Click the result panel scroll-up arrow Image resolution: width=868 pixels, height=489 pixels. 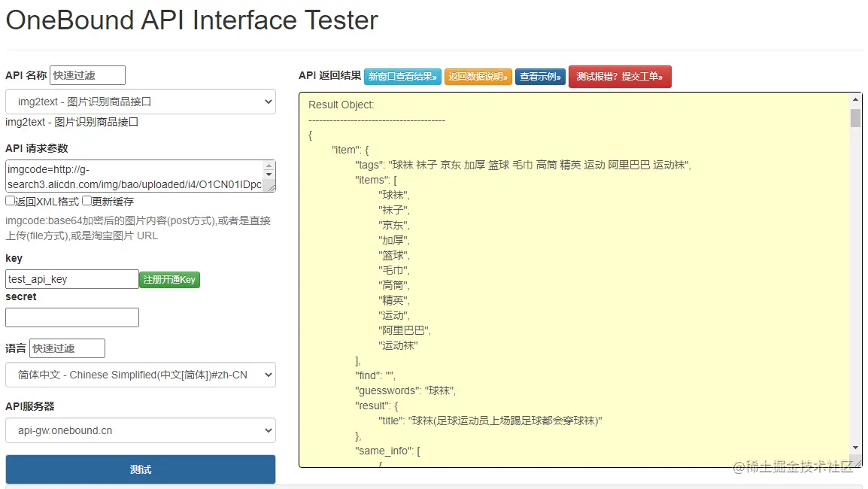pyautogui.click(x=856, y=99)
